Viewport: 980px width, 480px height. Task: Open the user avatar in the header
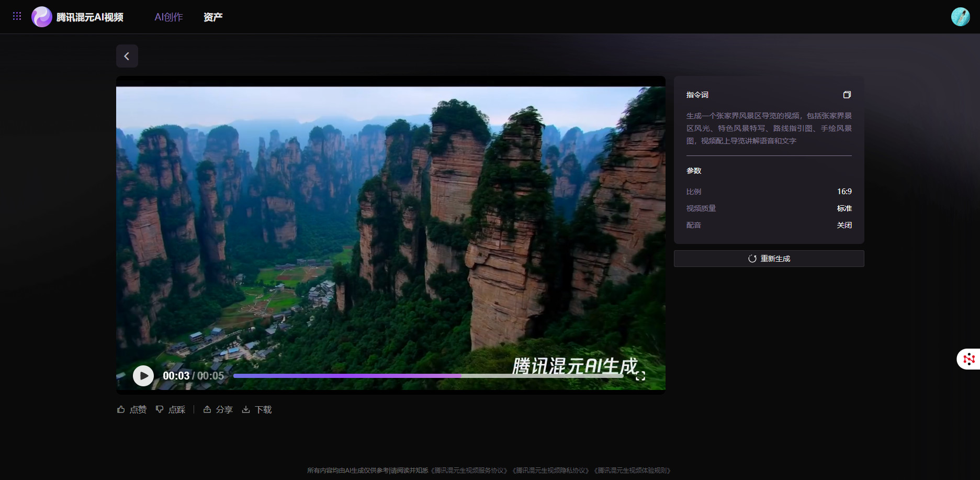click(960, 17)
